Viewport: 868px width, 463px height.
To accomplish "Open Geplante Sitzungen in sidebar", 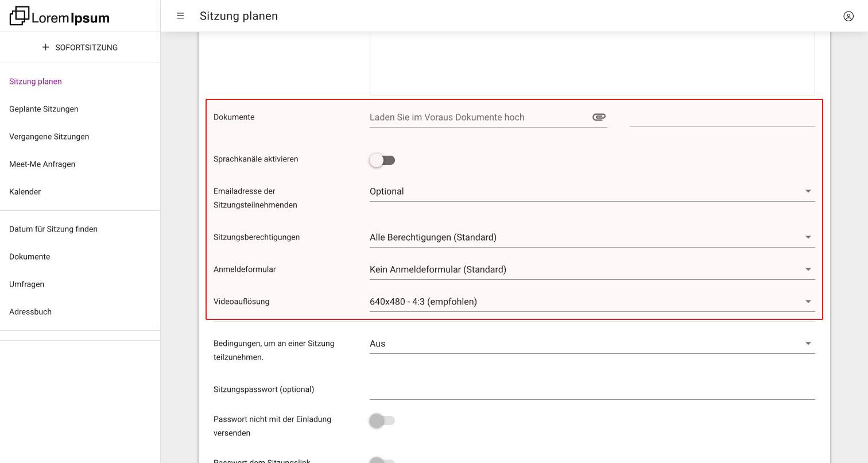I will pos(44,109).
